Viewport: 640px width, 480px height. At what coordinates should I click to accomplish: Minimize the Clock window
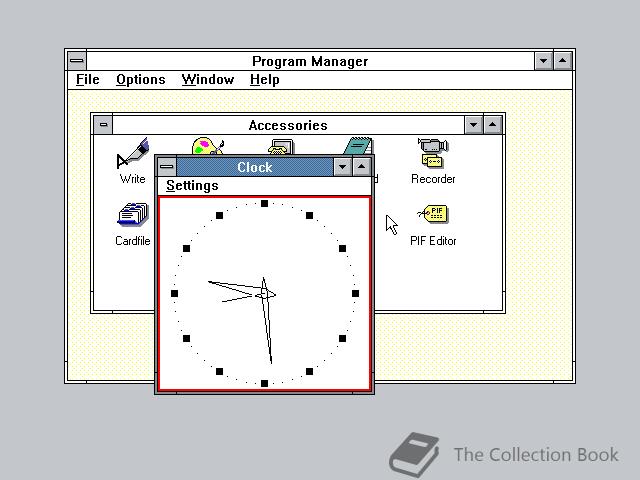[342, 167]
